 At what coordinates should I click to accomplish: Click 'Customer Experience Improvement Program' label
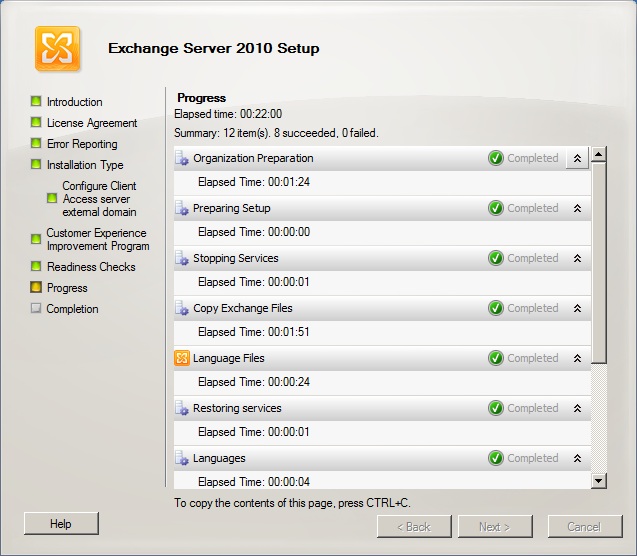(98, 239)
